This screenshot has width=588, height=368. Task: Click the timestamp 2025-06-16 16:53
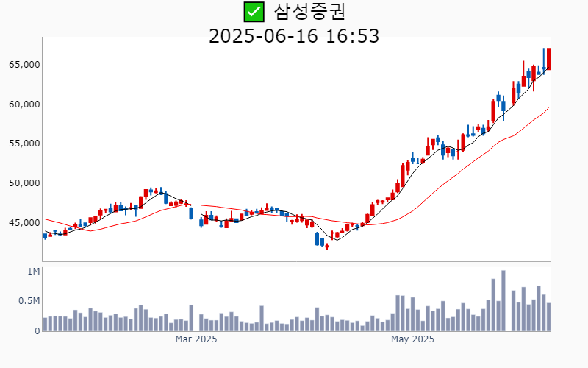click(294, 36)
